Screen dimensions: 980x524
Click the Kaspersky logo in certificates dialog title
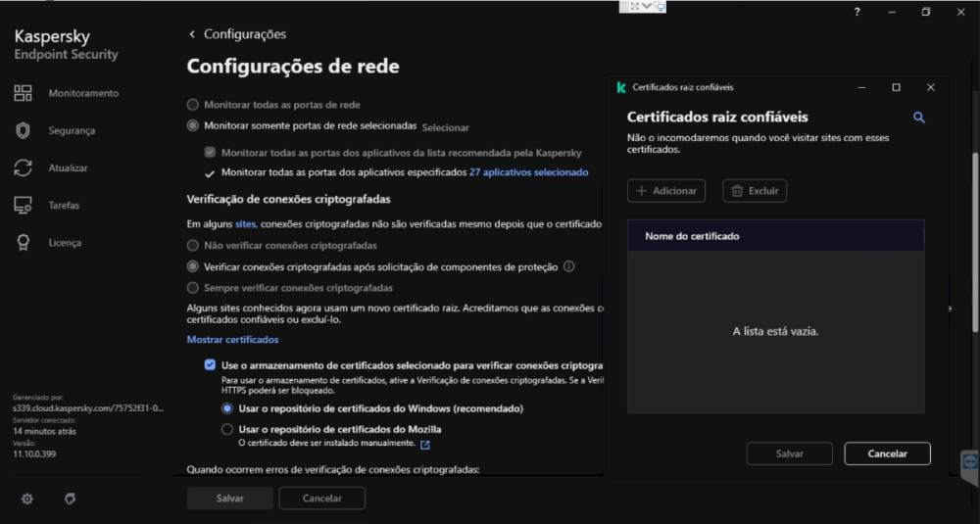pyautogui.click(x=621, y=87)
